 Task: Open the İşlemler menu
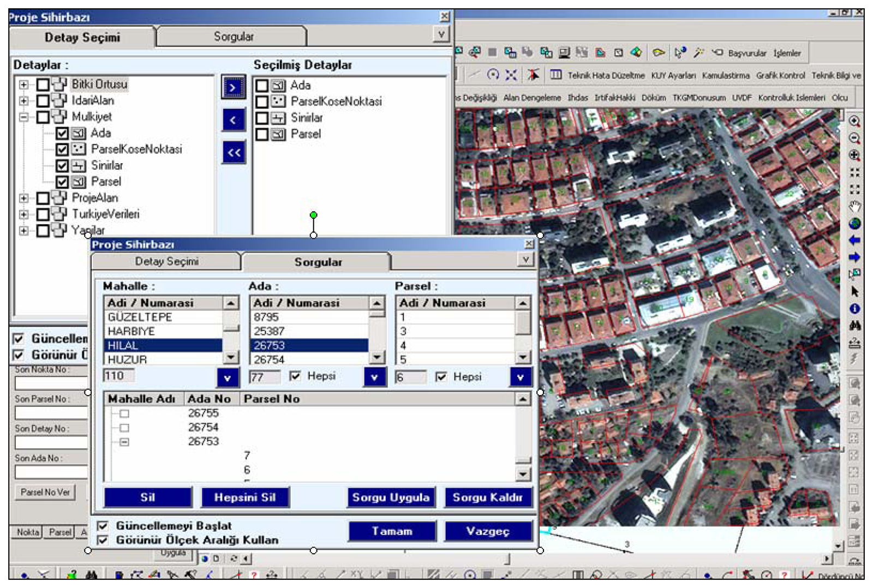(788, 53)
